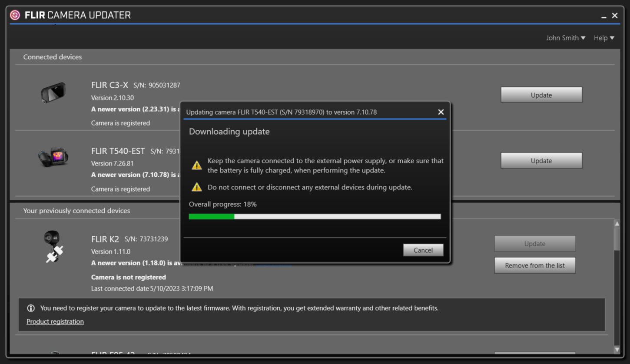Click the disabled Update button for FLIR K2
This screenshot has height=364, width=630.
click(x=534, y=244)
